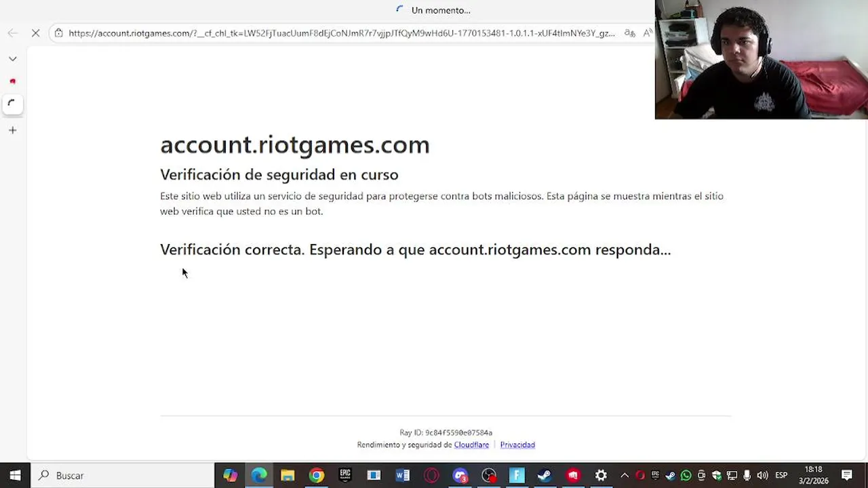
Task: Open Opera browser from the taskbar
Action: (431, 475)
